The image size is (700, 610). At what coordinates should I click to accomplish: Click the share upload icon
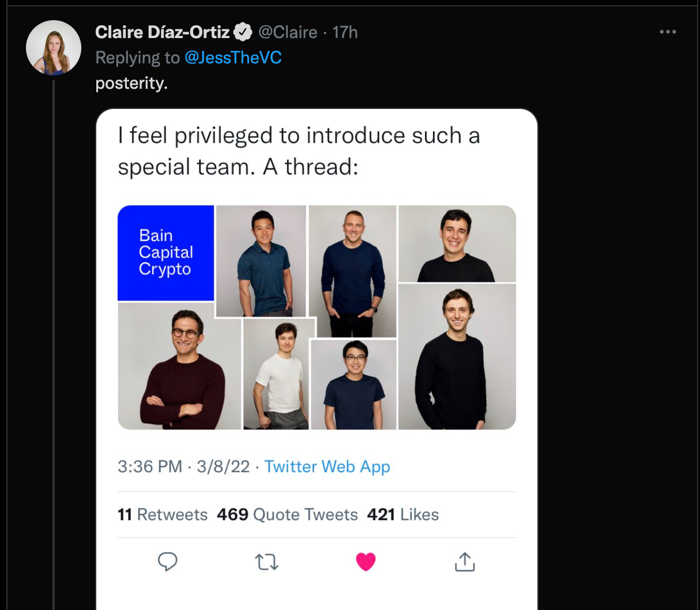pyautogui.click(x=465, y=561)
